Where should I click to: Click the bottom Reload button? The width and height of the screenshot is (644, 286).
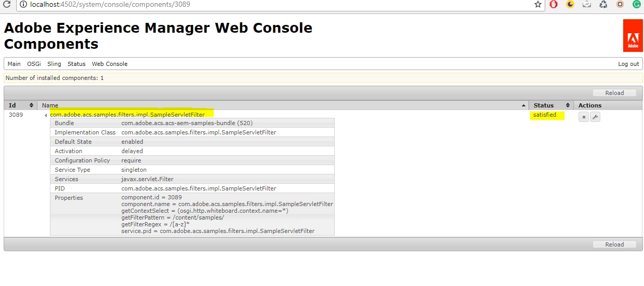click(614, 244)
